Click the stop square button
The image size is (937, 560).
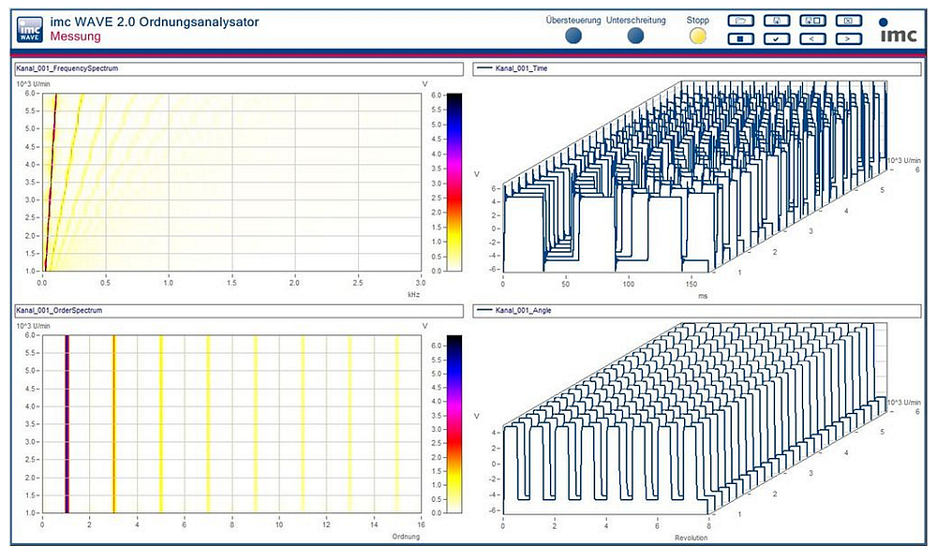pos(740,39)
